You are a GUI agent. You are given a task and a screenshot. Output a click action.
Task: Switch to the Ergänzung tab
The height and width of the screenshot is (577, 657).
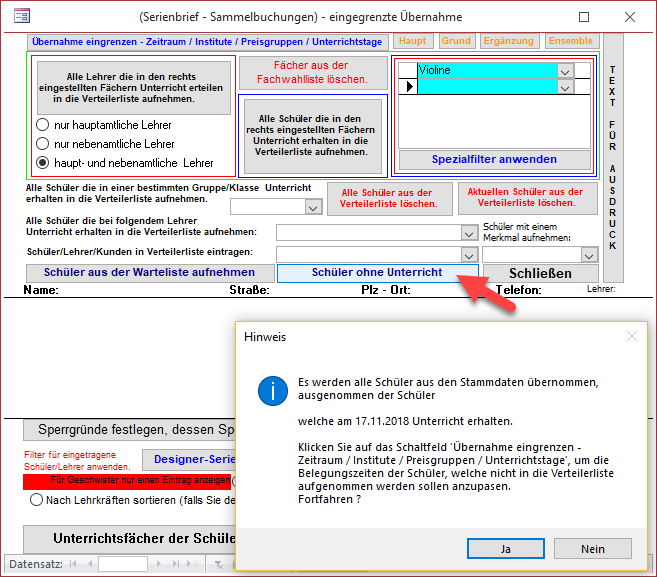coord(509,41)
